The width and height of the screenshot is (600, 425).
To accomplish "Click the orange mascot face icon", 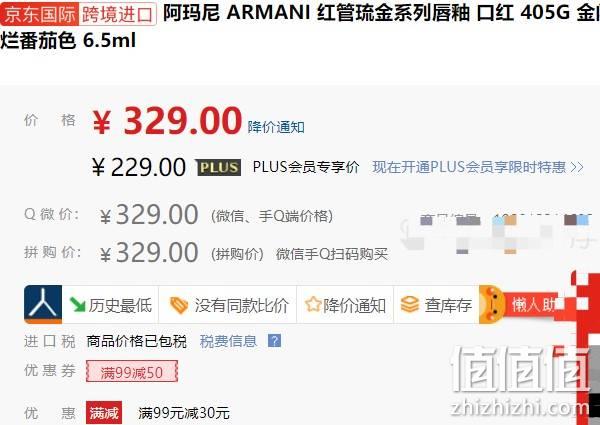I will point(491,305).
